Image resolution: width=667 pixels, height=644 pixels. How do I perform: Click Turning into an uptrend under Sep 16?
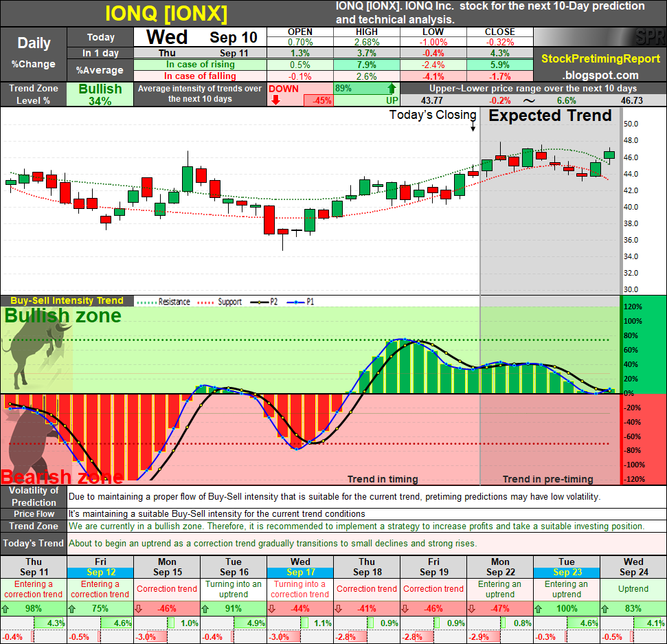[x=234, y=589]
